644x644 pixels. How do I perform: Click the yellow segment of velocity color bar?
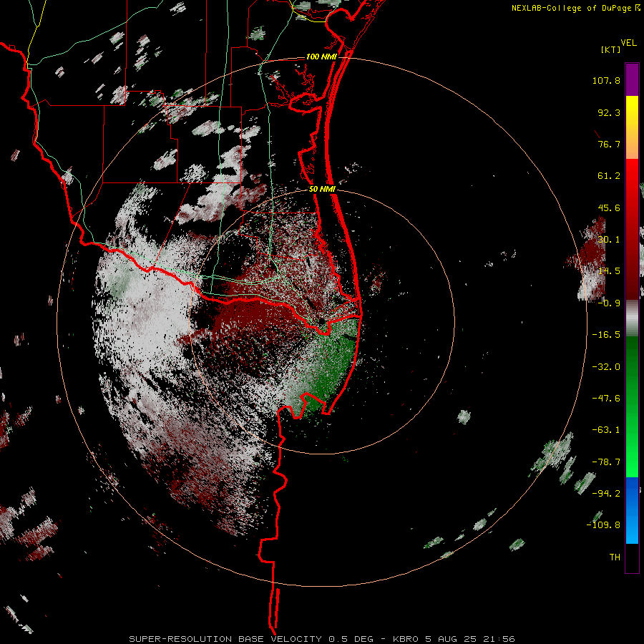pos(632,107)
